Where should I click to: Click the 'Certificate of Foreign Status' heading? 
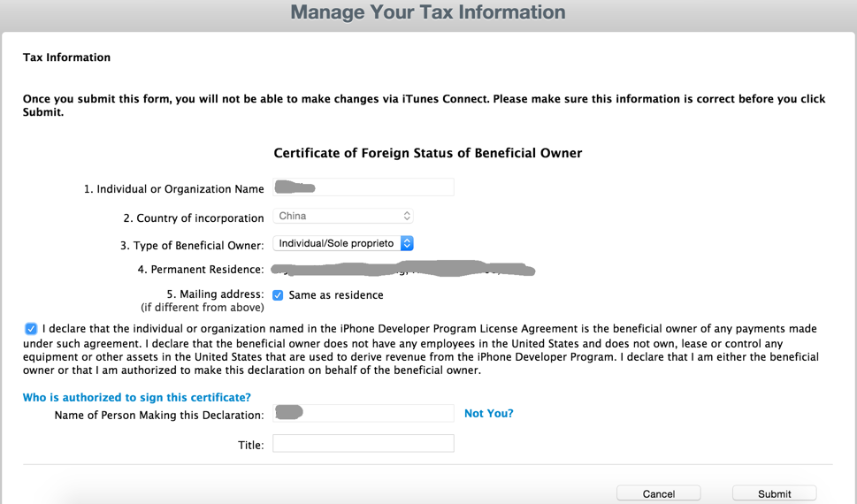428,153
